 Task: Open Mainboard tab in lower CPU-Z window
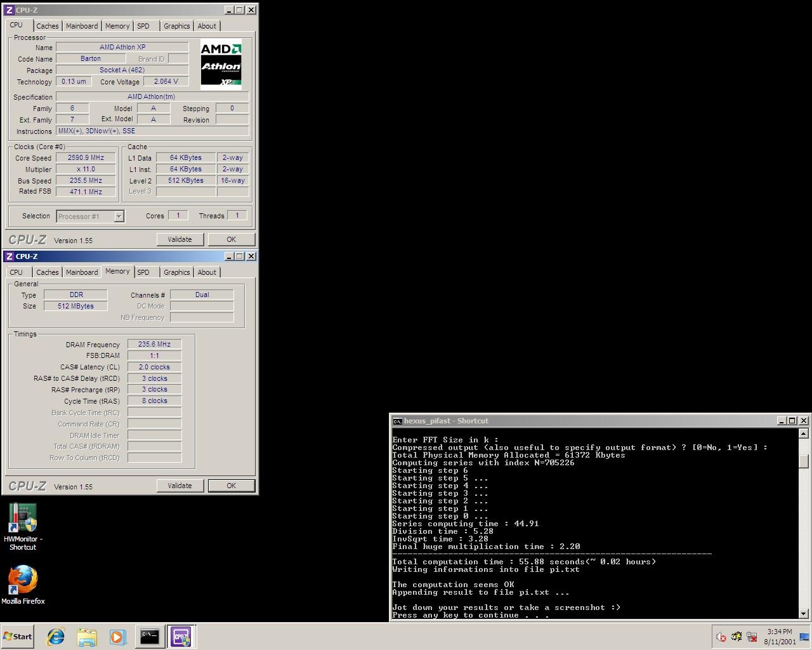(82, 272)
